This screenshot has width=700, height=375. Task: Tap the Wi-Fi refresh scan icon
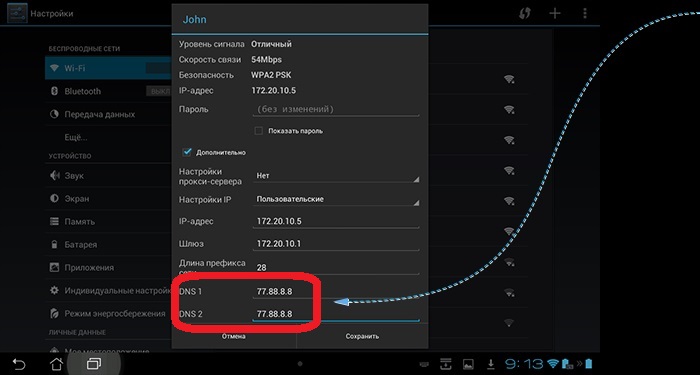coord(525,13)
